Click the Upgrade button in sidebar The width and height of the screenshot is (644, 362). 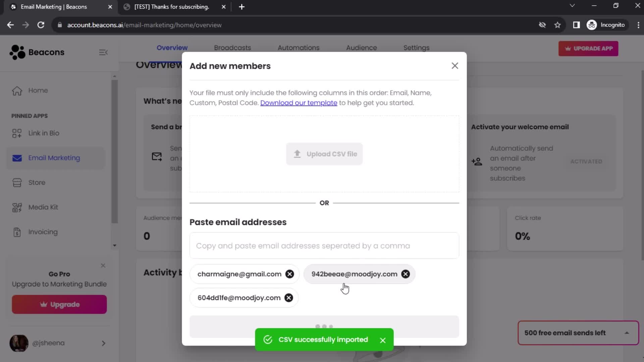tap(59, 304)
